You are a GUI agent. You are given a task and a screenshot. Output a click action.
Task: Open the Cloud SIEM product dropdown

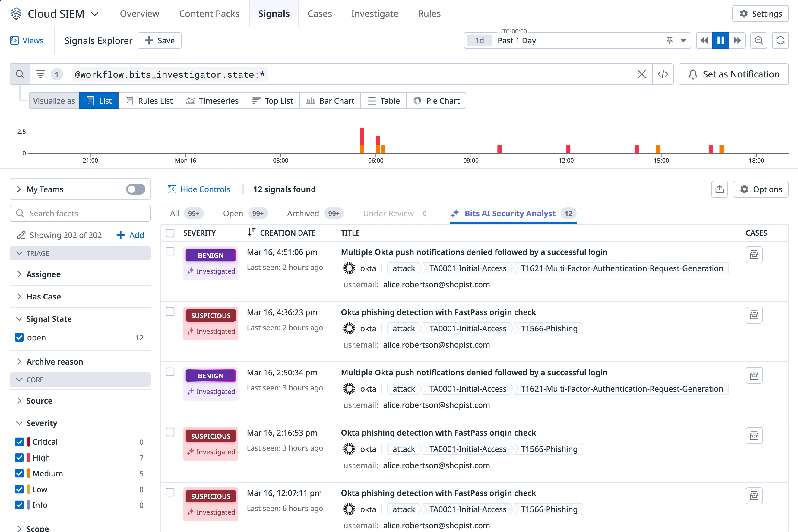[x=95, y=14]
